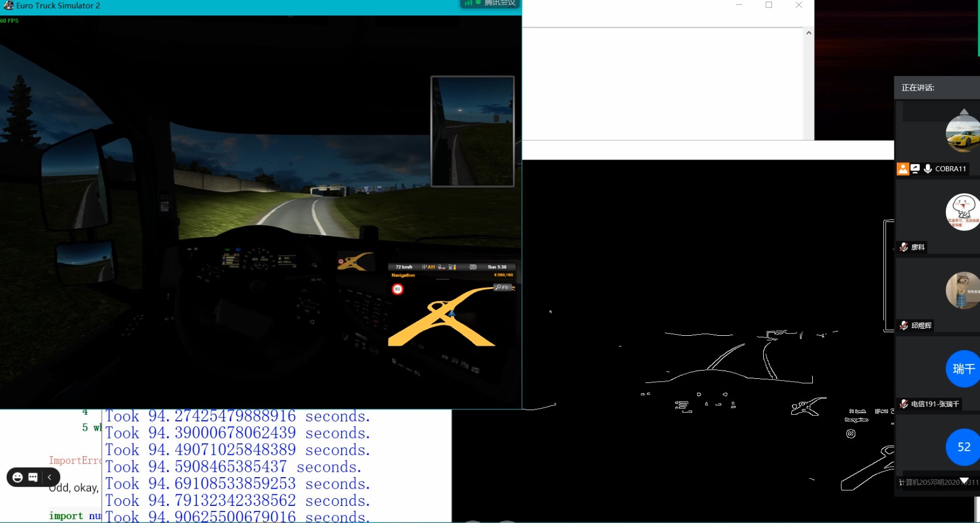Click the fuel gauge icon in route advisor
The height and width of the screenshot is (523, 980).
(x=452, y=267)
